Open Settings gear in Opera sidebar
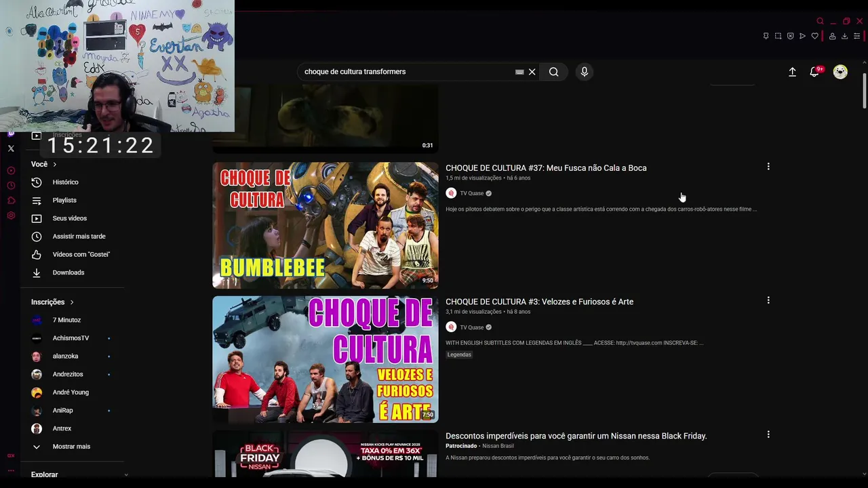Viewport: 868px width, 488px height. (11, 216)
